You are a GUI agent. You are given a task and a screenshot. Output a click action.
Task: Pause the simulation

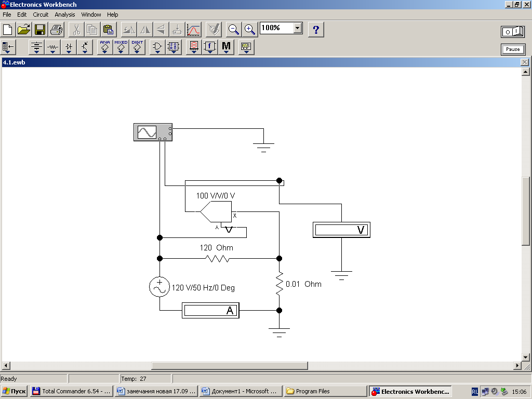pyautogui.click(x=513, y=49)
